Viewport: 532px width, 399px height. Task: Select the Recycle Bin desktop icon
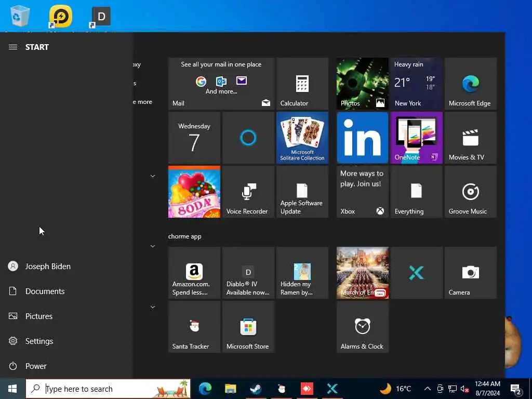click(x=20, y=16)
